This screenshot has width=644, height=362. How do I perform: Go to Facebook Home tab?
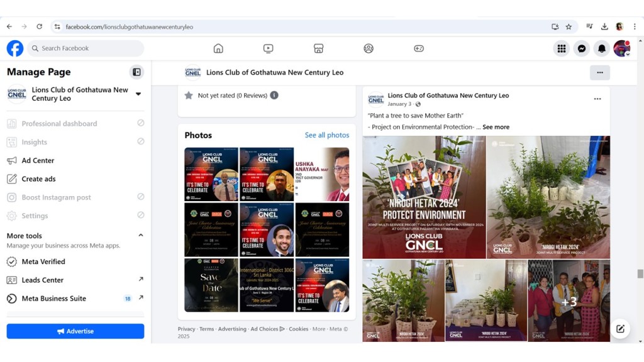pos(218,48)
